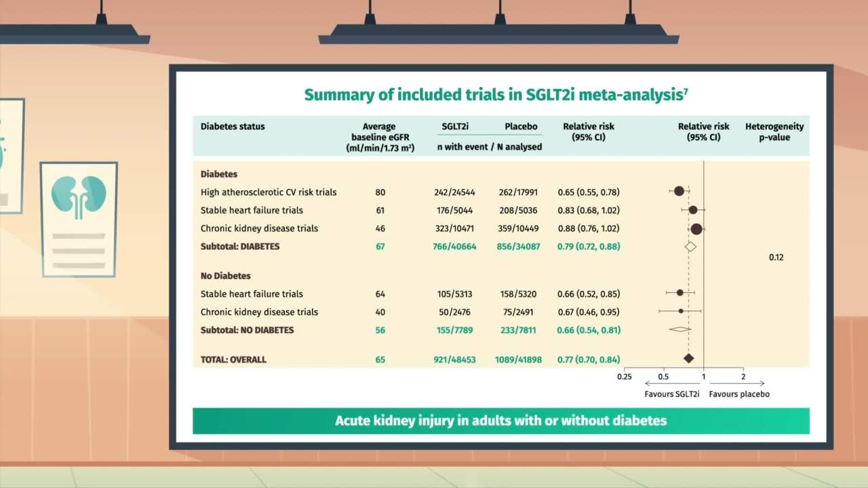
Task: Click the Average baseline eGFR header
Action: pos(378,137)
